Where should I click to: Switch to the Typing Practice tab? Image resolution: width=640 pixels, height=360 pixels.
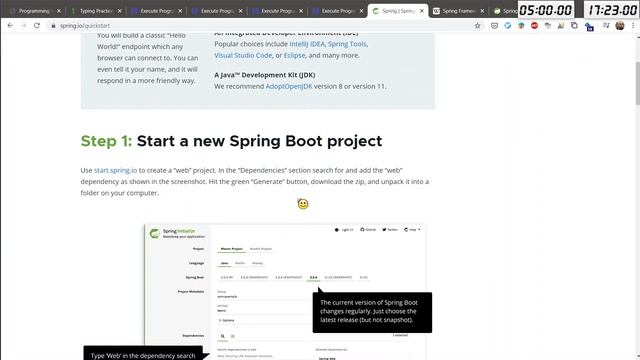point(95,11)
